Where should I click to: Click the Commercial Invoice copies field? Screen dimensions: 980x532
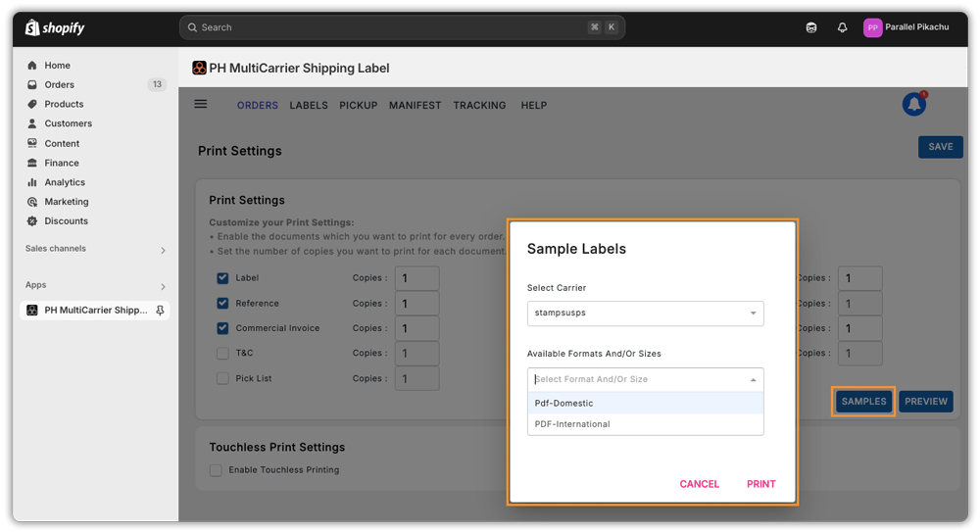416,328
